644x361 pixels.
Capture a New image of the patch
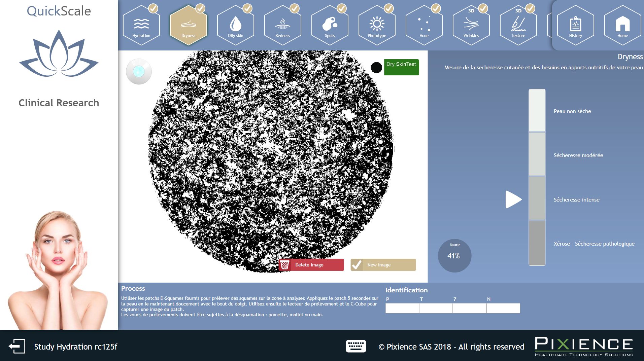click(383, 265)
